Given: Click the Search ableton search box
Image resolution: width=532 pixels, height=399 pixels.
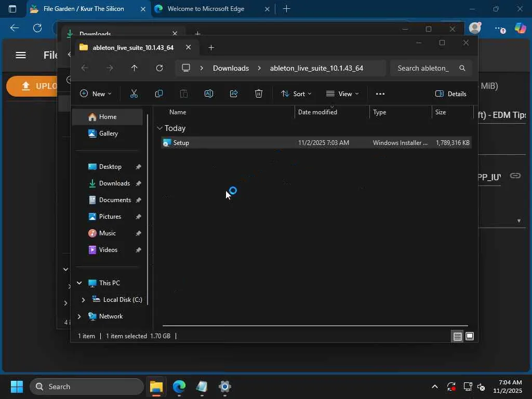Looking at the screenshot, I should click(423, 68).
